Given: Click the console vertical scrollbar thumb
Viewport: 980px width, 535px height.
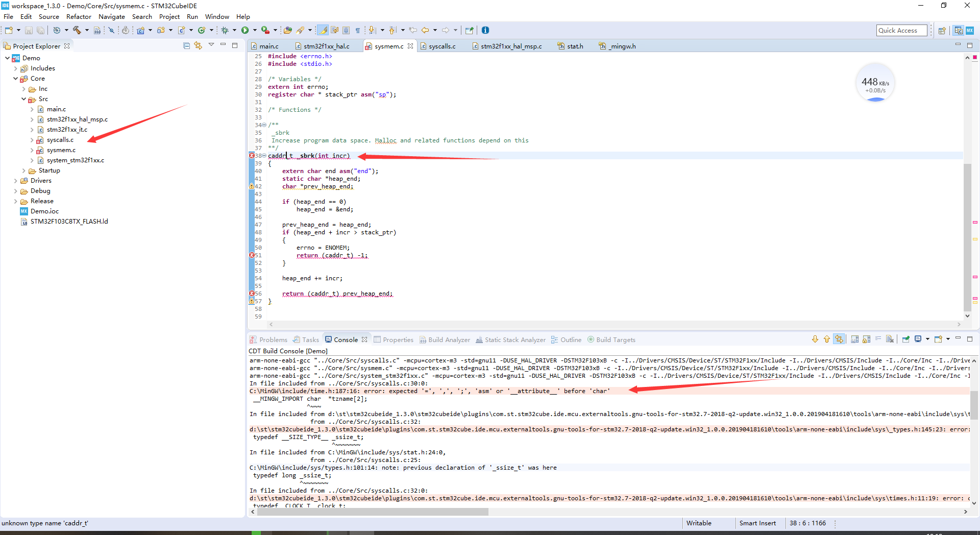Looking at the screenshot, I should [974, 405].
